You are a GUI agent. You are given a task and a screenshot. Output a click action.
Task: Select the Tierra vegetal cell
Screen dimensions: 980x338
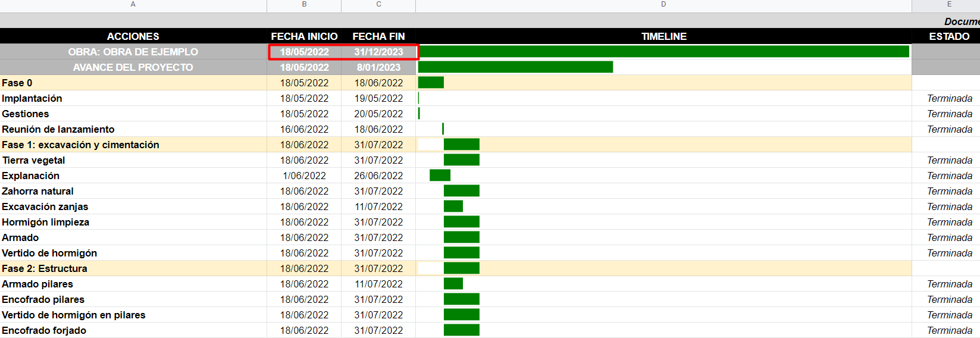click(133, 160)
